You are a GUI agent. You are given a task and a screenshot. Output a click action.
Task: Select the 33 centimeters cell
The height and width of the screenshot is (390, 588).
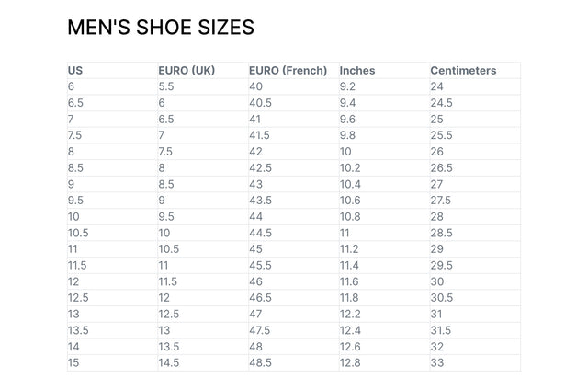click(x=437, y=362)
